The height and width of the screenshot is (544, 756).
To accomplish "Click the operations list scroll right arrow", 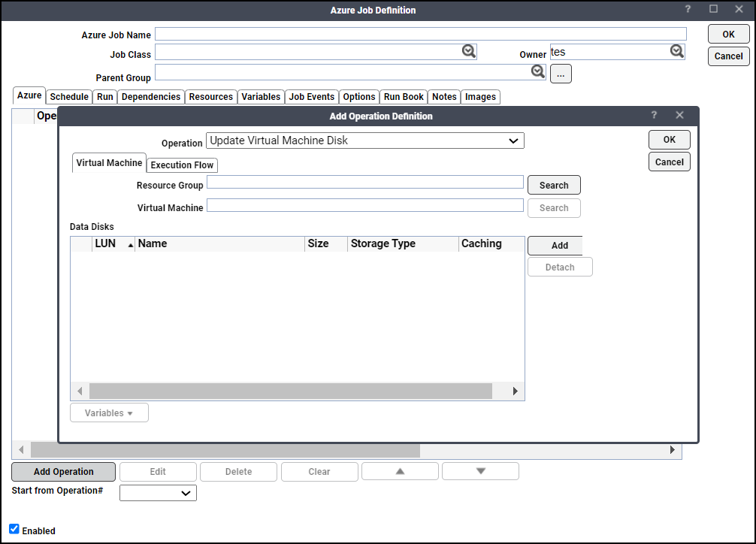I will pos(673,450).
